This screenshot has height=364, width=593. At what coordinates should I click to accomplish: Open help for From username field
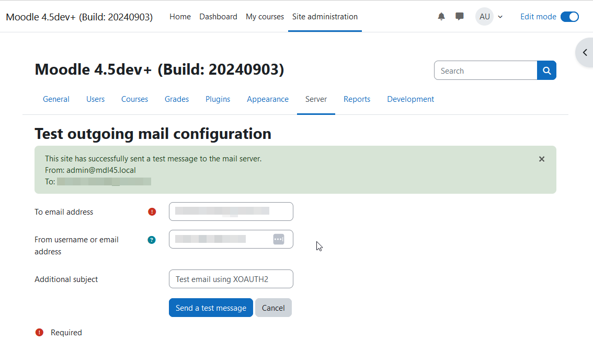tap(152, 240)
